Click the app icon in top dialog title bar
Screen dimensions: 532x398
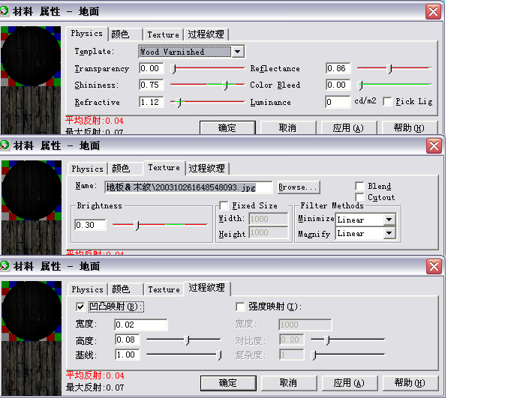(4, 11)
